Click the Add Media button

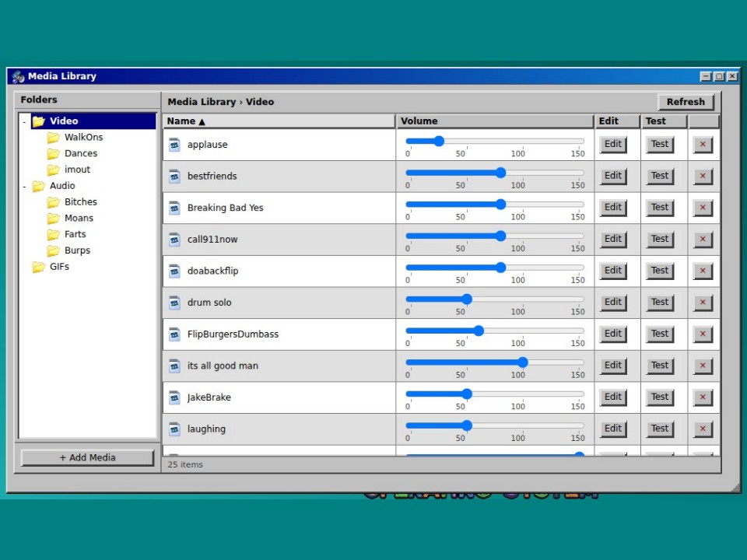coord(88,457)
